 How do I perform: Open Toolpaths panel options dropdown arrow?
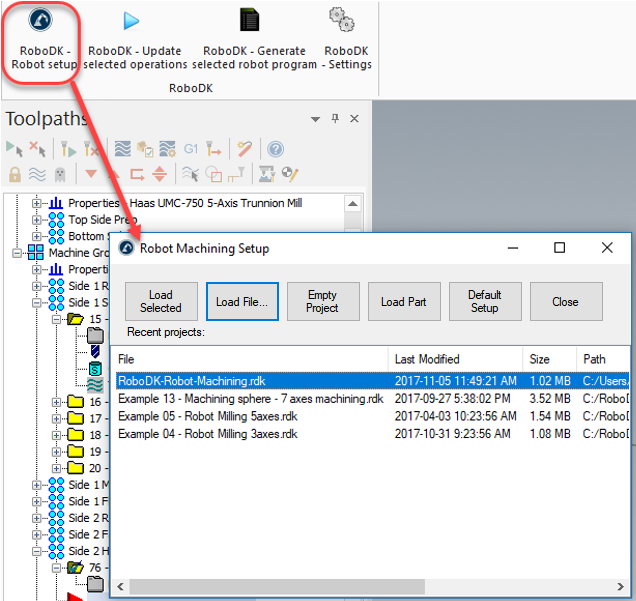(315, 119)
